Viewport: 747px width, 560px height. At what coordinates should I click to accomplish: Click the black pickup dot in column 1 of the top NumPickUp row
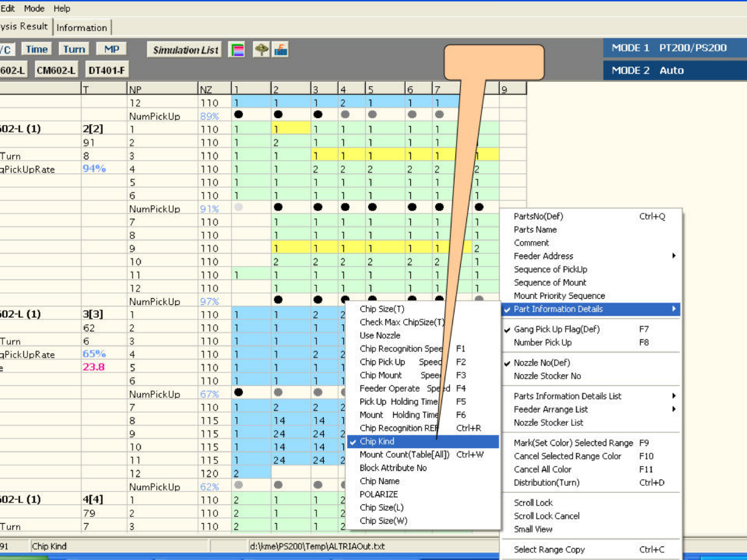239,115
